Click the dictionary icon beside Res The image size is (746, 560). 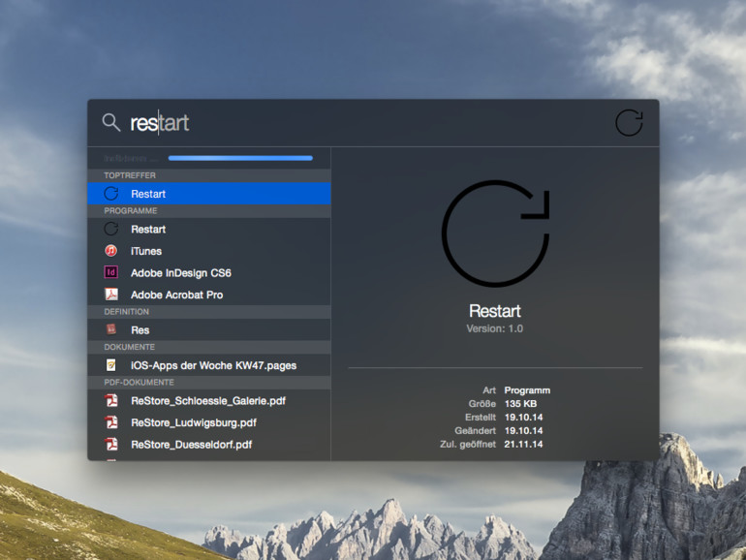tap(111, 328)
